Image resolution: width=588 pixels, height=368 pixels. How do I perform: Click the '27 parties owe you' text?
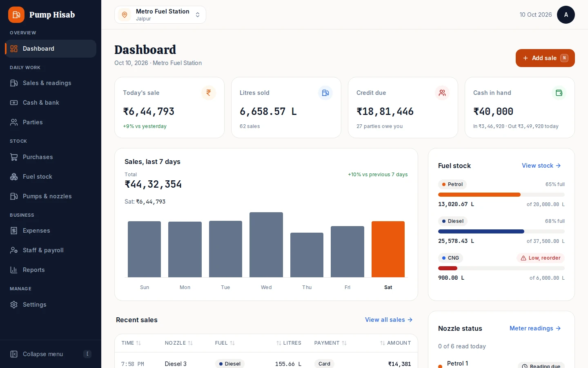[x=380, y=126]
